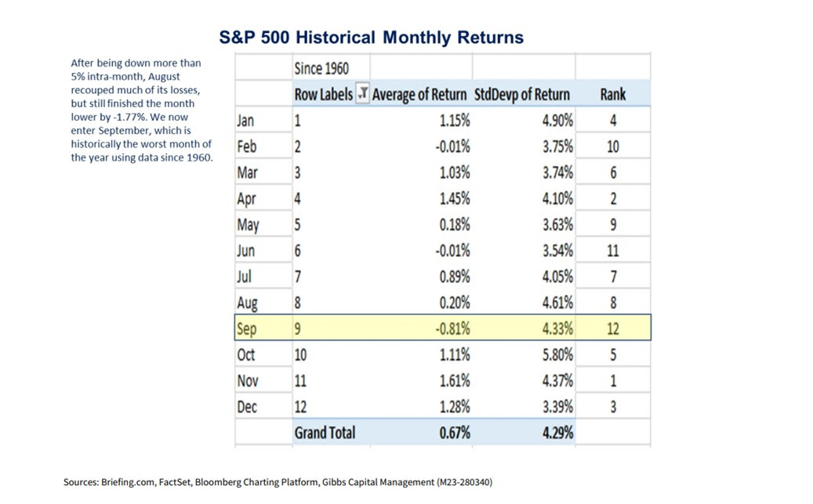Click the rank 12 cell for September
Viewport: 813px width, 504px height.
pyautogui.click(x=612, y=328)
